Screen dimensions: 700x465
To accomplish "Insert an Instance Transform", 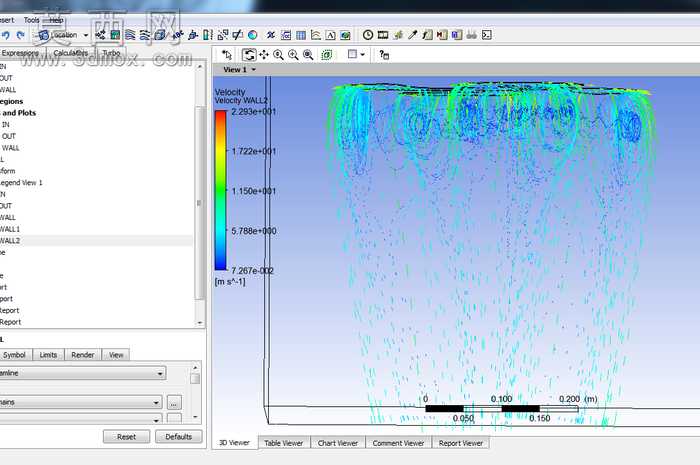I will point(223,35).
